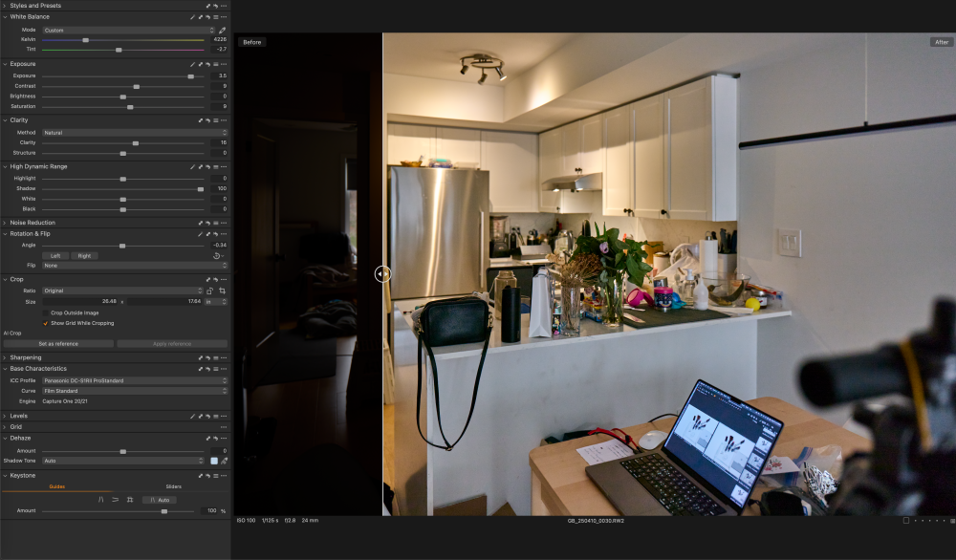Click the Left rotation button
Image resolution: width=956 pixels, height=560 pixels.
coord(55,256)
